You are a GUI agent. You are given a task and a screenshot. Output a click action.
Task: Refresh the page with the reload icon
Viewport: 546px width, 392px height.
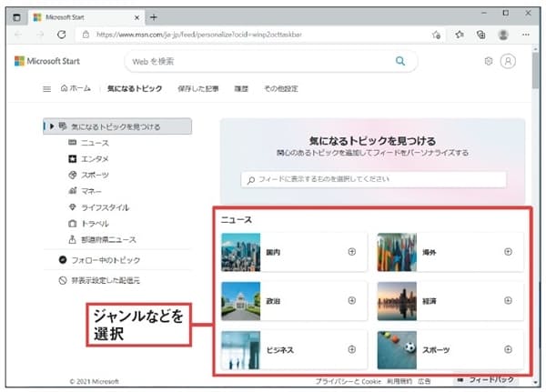[61, 35]
